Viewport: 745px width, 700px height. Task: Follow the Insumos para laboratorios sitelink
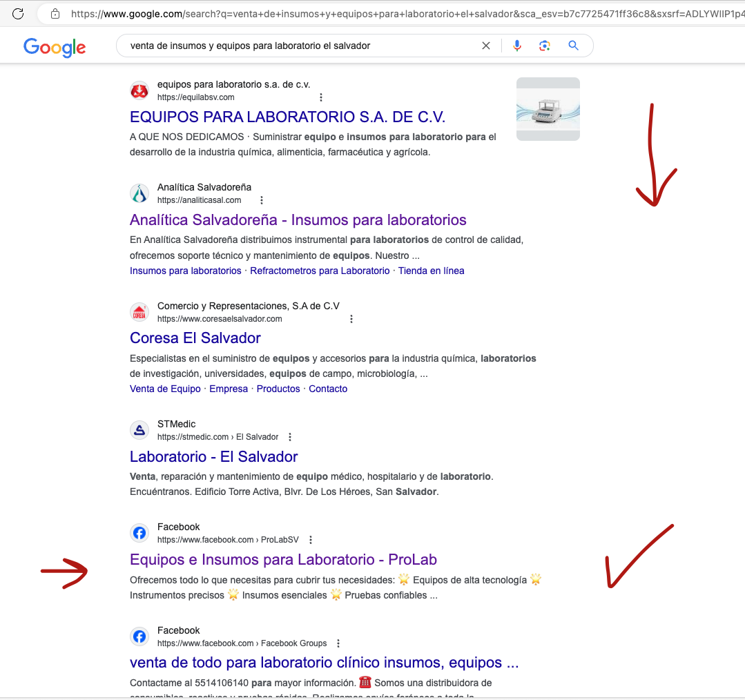185,271
